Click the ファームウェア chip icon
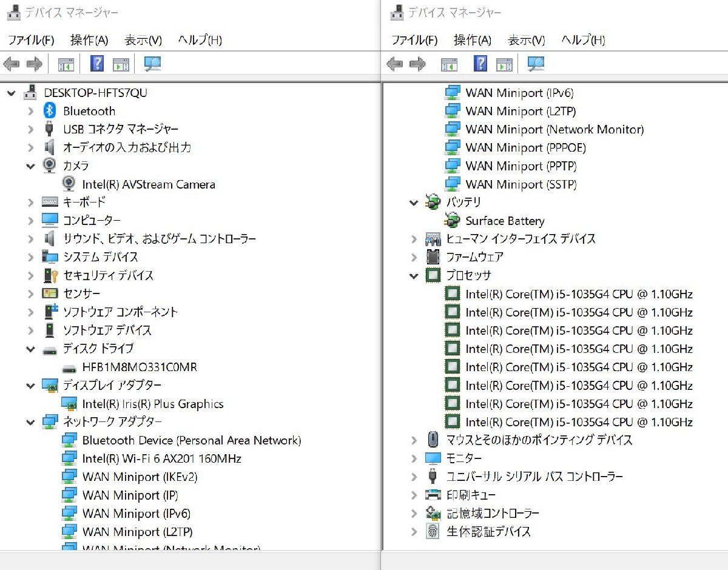The height and width of the screenshot is (570, 728). tap(433, 257)
